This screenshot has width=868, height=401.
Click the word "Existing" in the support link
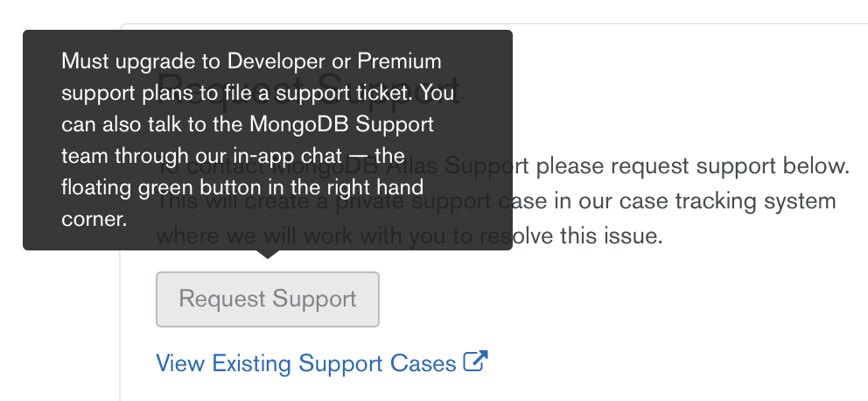[251, 362]
